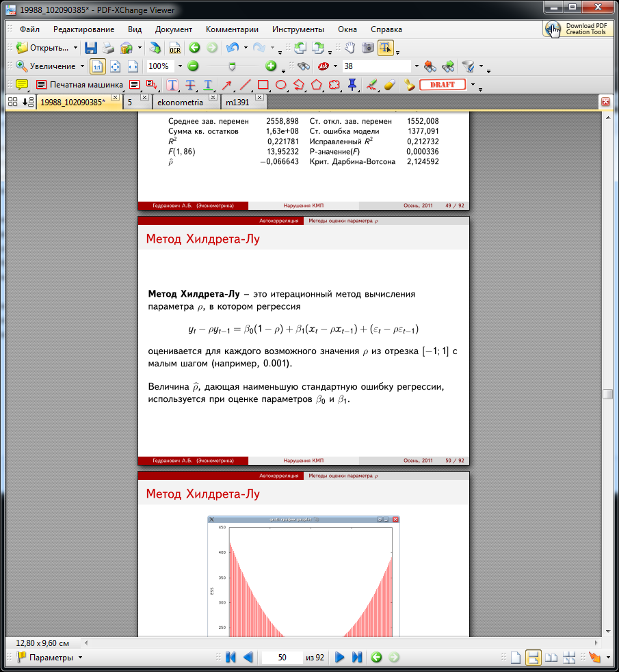The width and height of the screenshot is (619, 672).
Task: Close the ekonometria tab
Action: tap(212, 98)
